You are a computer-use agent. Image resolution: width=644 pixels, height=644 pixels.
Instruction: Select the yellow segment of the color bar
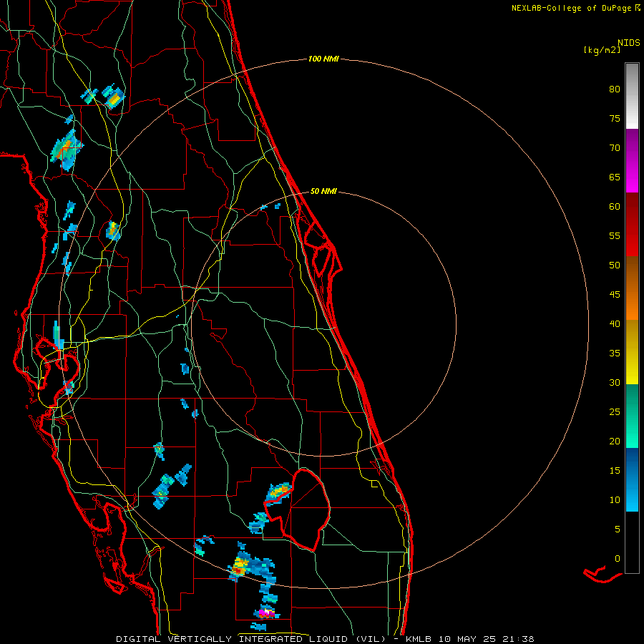pos(632,352)
